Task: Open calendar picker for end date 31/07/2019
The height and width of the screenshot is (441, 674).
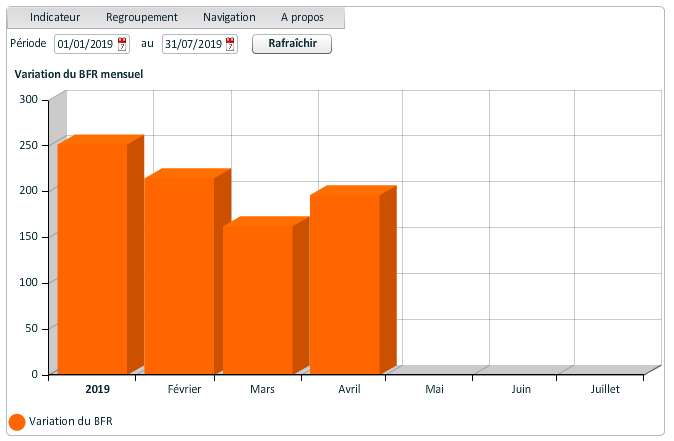Action: tap(230, 44)
